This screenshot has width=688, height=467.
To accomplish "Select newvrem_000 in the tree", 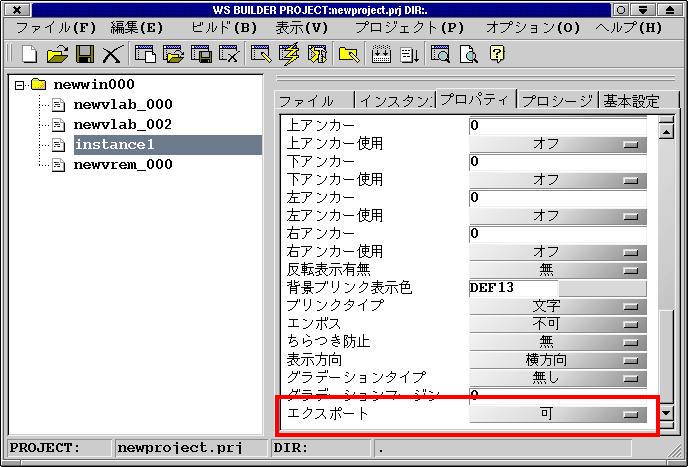I will tap(123, 165).
